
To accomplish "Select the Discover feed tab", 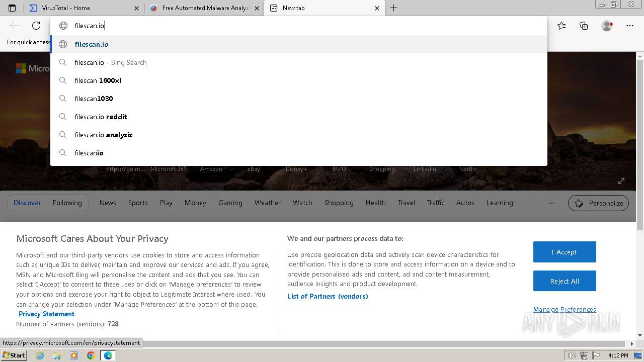I will click(27, 203).
